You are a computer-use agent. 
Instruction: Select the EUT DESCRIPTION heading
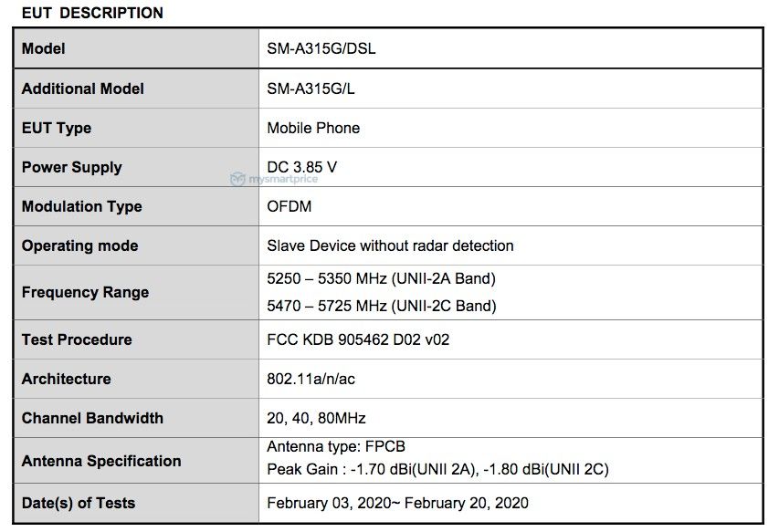pyautogui.click(x=92, y=13)
